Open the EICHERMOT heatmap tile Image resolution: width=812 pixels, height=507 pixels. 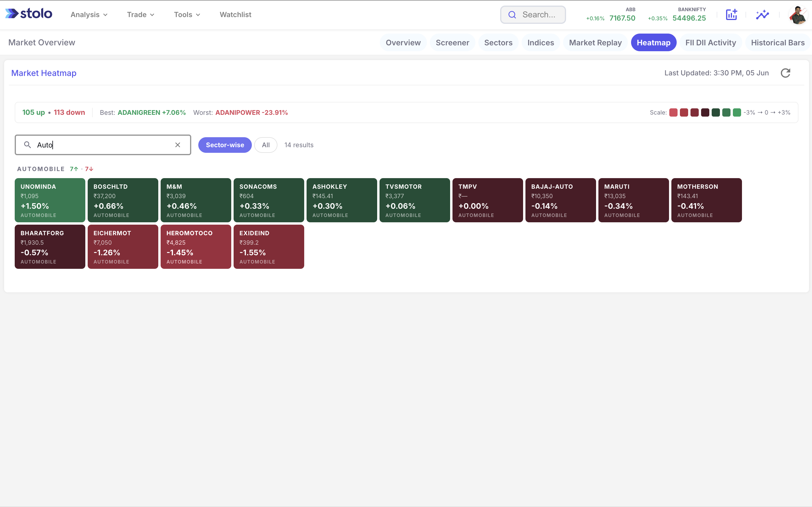tap(123, 247)
